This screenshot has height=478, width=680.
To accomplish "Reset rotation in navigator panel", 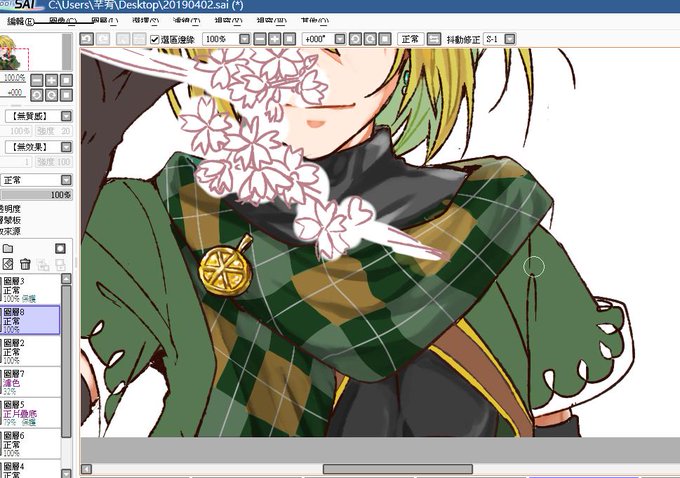I will [66, 95].
